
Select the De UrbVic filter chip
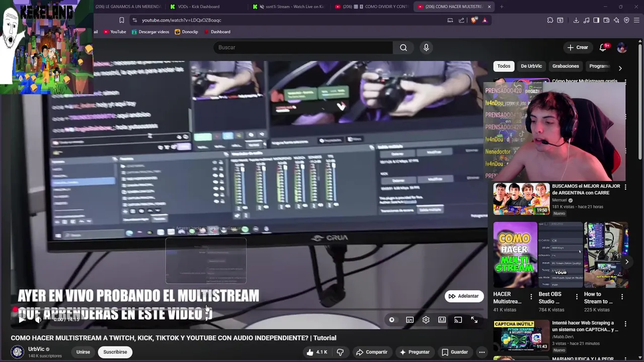(531, 66)
